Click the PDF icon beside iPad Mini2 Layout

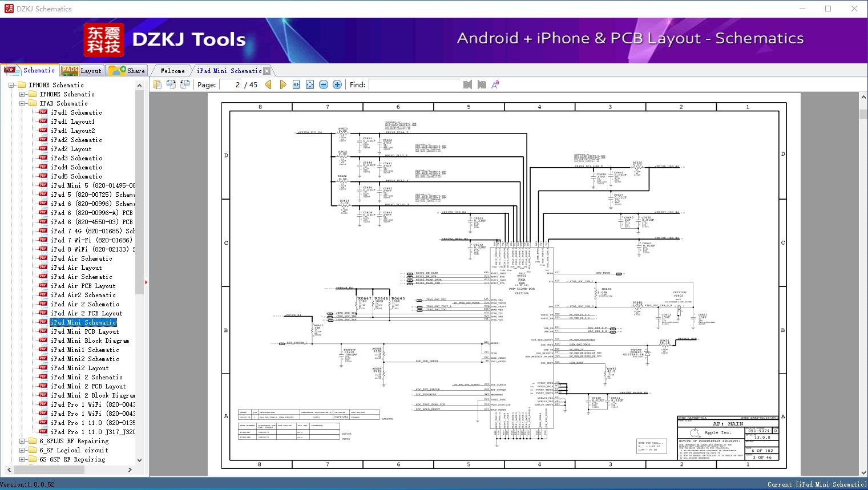43,368
